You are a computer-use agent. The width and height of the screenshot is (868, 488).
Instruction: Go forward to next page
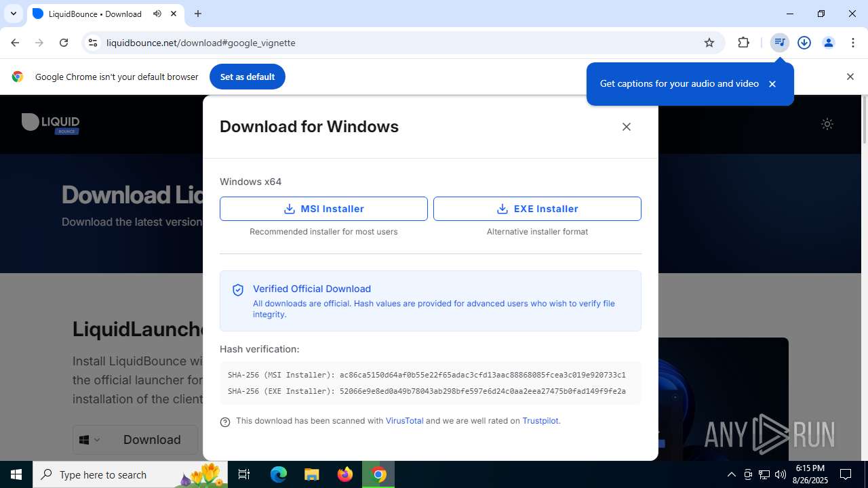pyautogui.click(x=39, y=43)
